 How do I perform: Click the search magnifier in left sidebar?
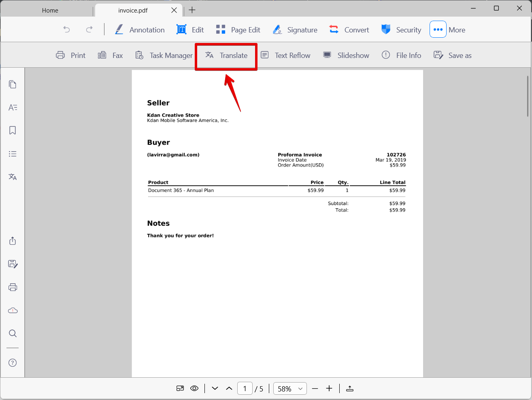coord(13,333)
